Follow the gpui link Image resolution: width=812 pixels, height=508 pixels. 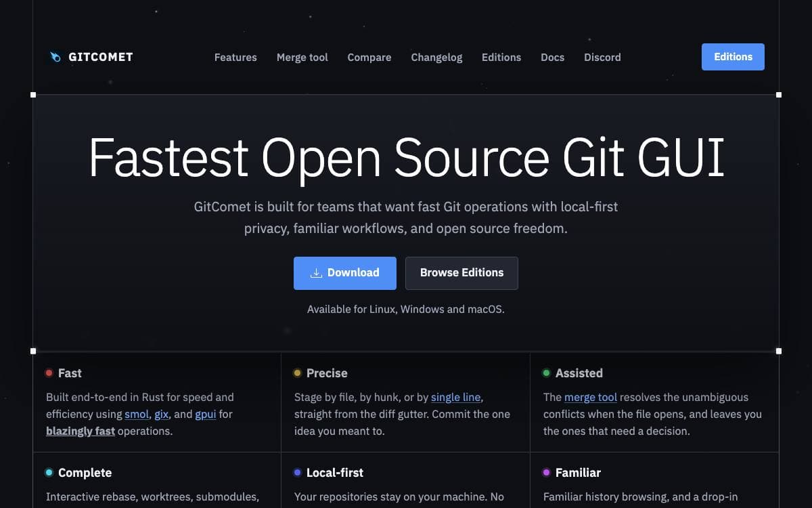click(206, 414)
